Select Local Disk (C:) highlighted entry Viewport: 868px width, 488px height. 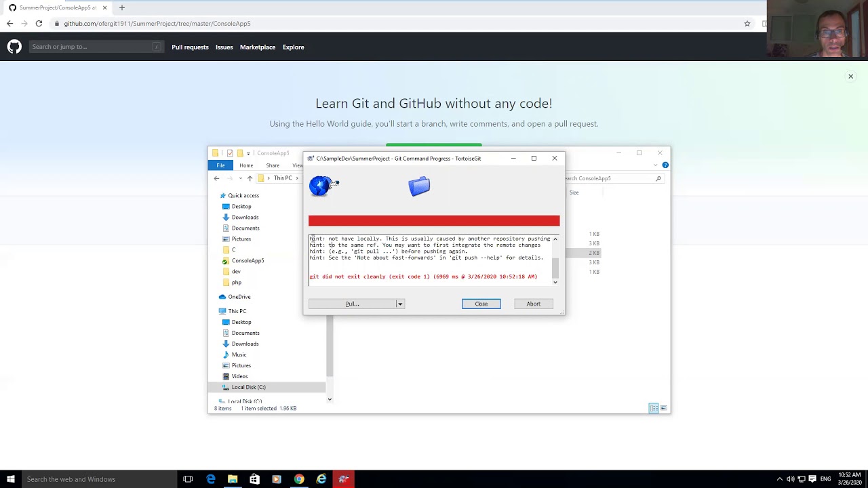(x=248, y=387)
